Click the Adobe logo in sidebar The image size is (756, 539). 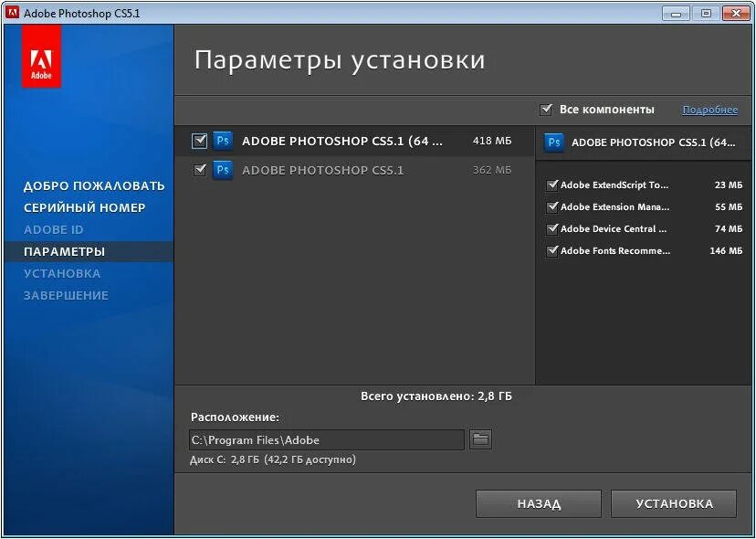click(x=41, y=57)
